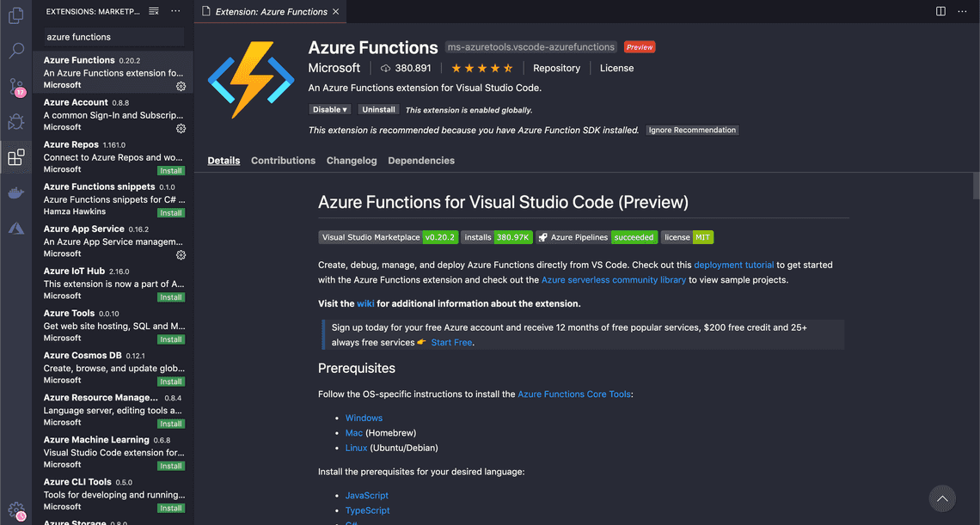Viewport: 980px width, 525px height.
Task: Switch to the Contributions tab
Action: tap(284, 160)
